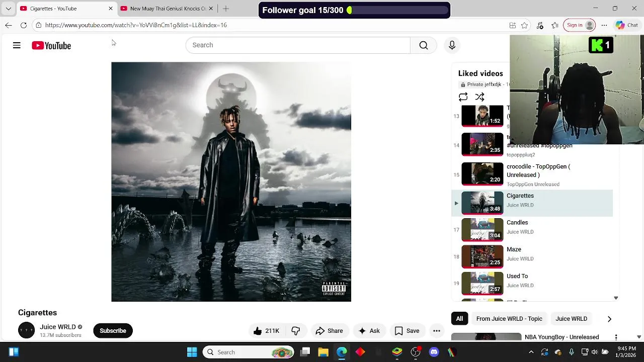Open the Windows Start menu
Image resolution: width=644 pixels, height=362 pixels.
[192, 352]
